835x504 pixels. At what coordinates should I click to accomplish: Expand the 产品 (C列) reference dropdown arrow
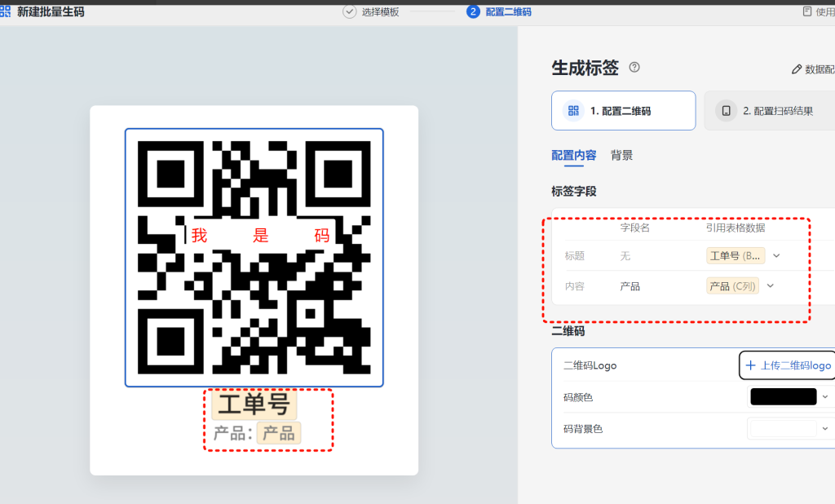(770, 286)
